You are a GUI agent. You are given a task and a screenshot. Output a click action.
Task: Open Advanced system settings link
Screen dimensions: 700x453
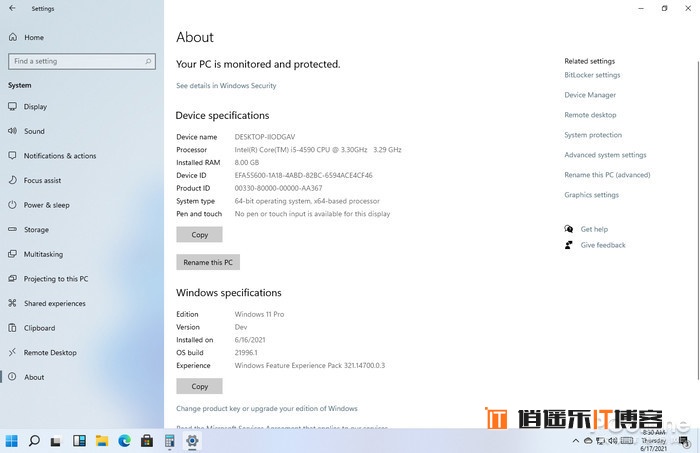point(605,155)
